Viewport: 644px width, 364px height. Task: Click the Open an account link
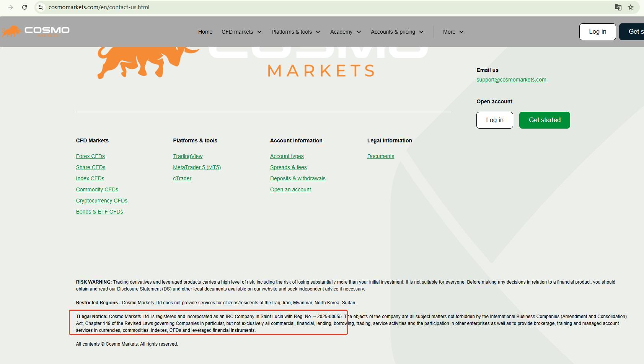(x=290, y=189)
